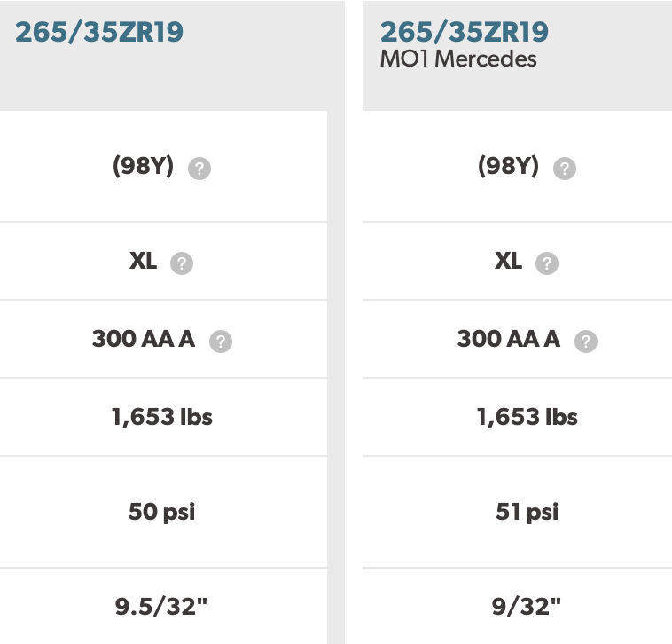Click 300 AA A text in non-Mercedes column
672x644 pixels.
[x=144, y=339]
